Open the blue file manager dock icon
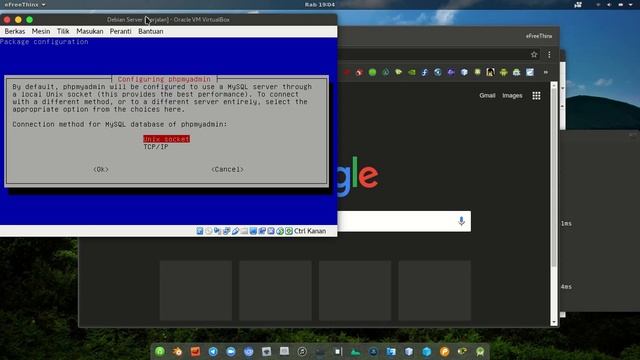Viewport: 640px width, 360px height. [x=391, y=351]
